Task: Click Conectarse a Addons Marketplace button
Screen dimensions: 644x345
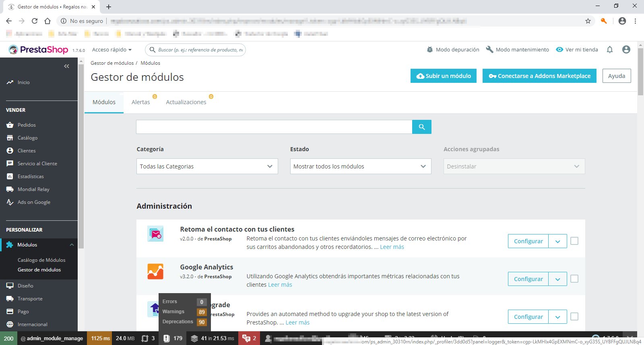Action: [x=539, y=76]
